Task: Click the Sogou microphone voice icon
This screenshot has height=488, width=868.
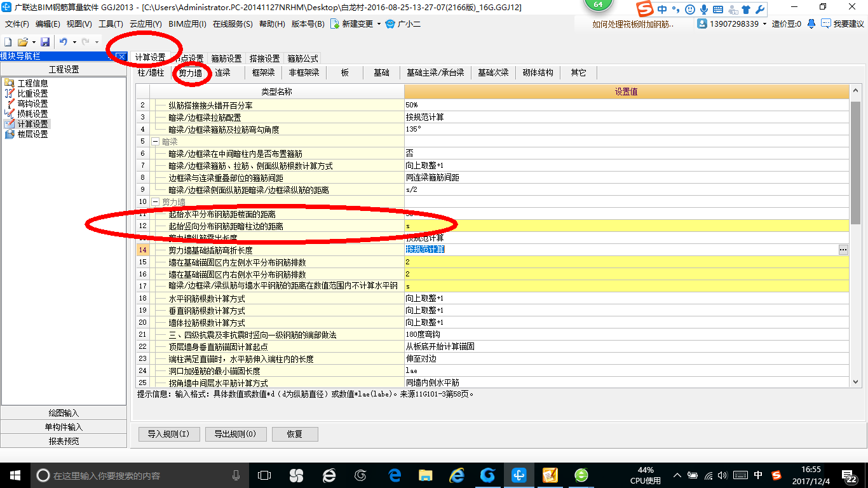Action: 704,10
